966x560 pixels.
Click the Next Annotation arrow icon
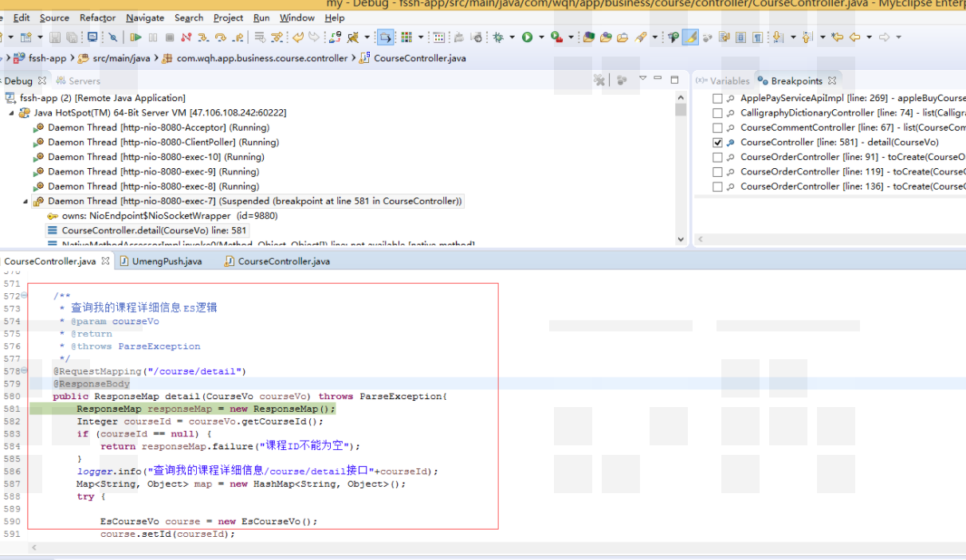pyautogui.click(x=777, y=37)
